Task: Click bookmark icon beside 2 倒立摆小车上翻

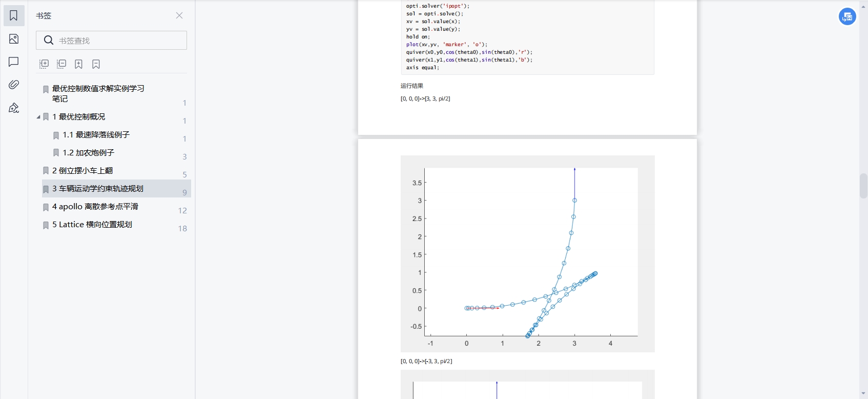Action: tap(46, 171)
